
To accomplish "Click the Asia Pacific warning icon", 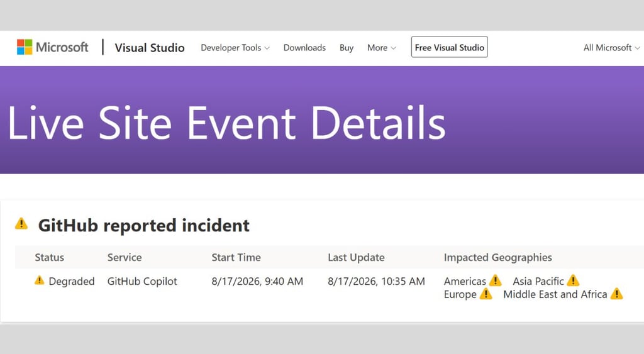I will 573,280.
